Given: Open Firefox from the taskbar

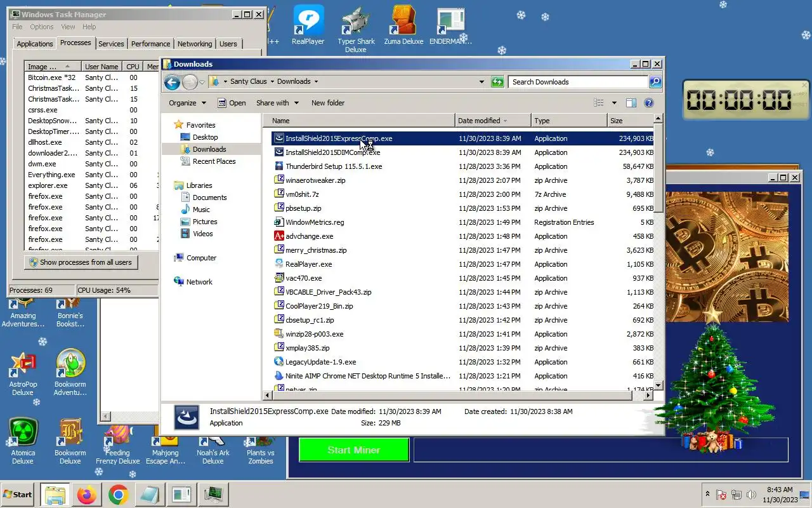Looking at the screenshot, I should pos(87,495).
